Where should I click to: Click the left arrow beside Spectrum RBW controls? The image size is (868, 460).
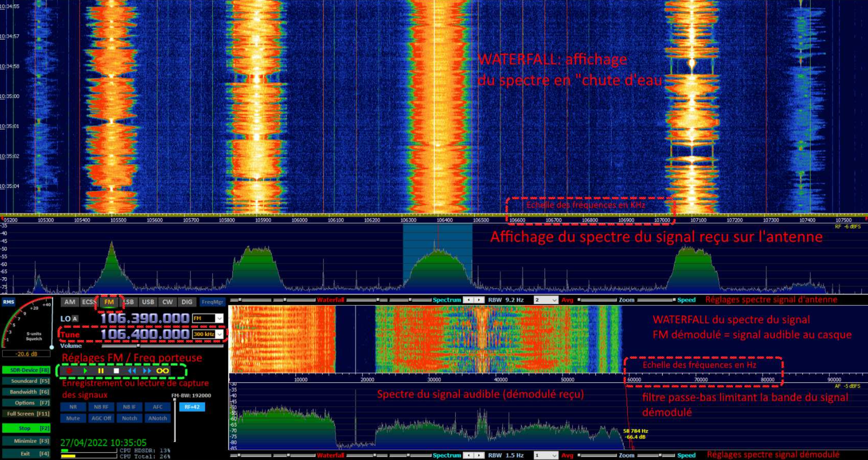point(469,300)
